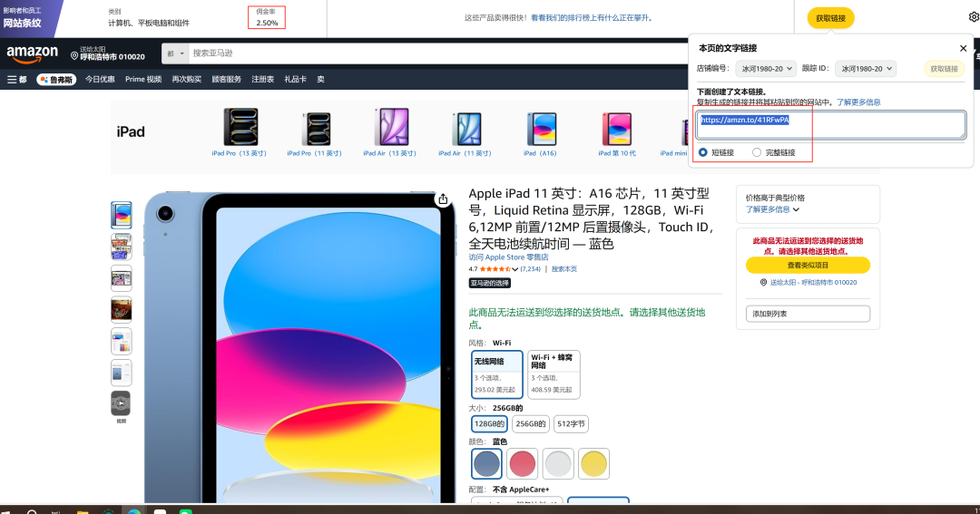The height and width of the screenshot is (514, 980).
Task: Open Today's Deals menu item
Action: [x=100, y=79]
